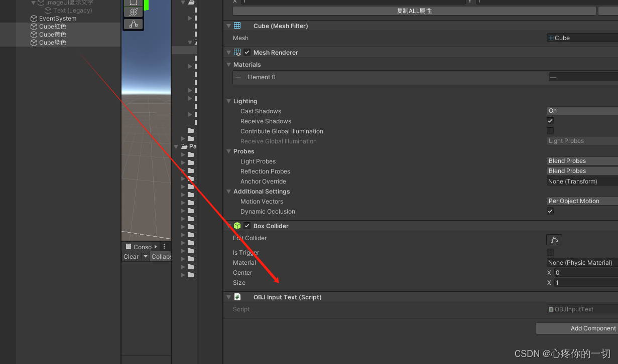Enable the Is Trigger checkbox
This screenshot has height=364, width=618.
tap(550, 252)
